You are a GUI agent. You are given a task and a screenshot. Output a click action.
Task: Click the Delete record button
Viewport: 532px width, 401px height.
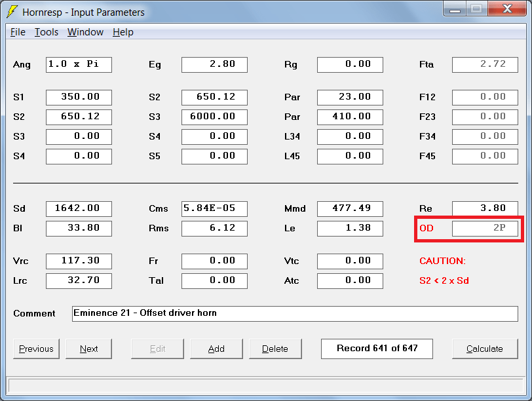275,349
